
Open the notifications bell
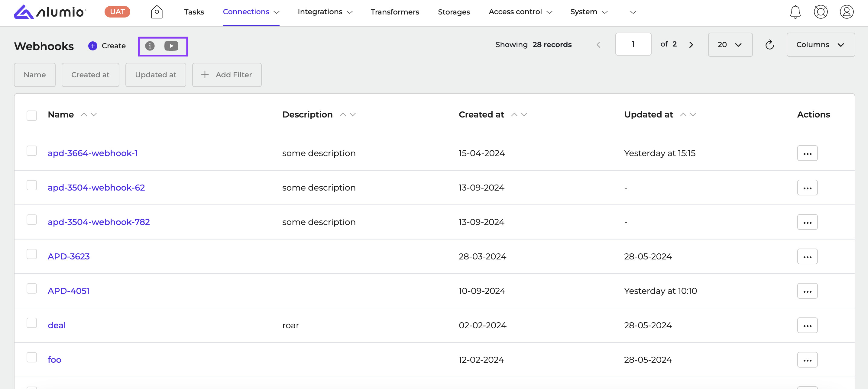[x=795, y=12]
